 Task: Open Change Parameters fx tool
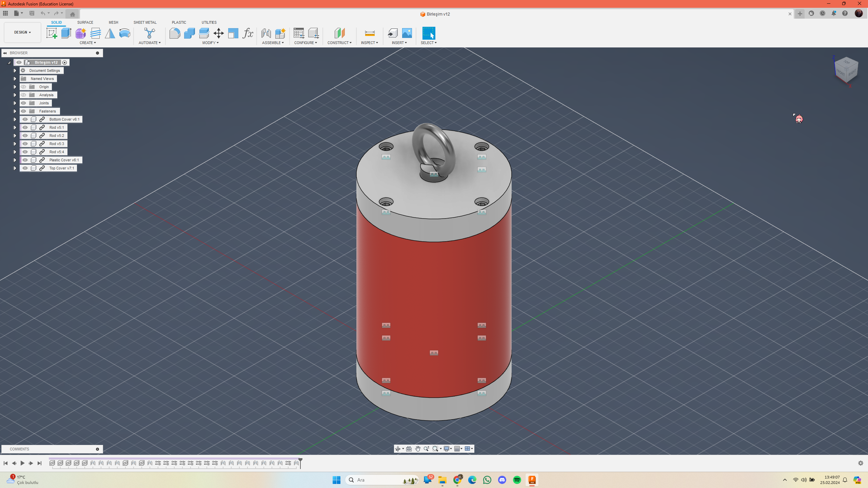point(248,33)
